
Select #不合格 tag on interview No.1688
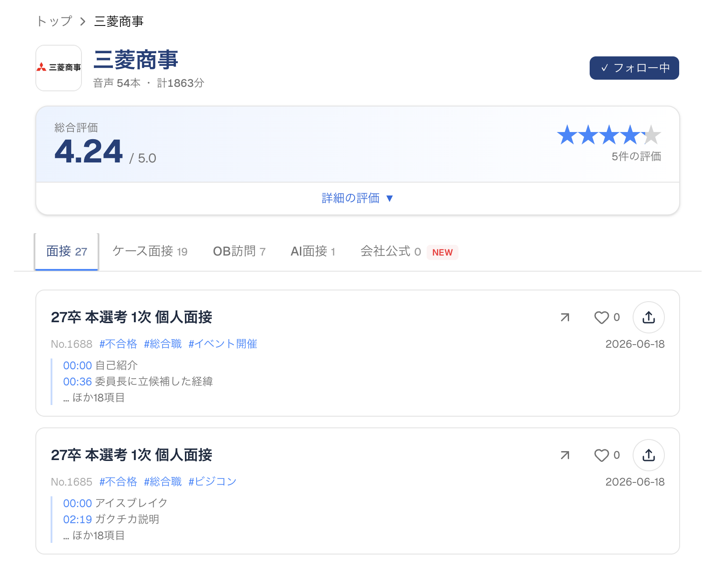pos(118,344)
